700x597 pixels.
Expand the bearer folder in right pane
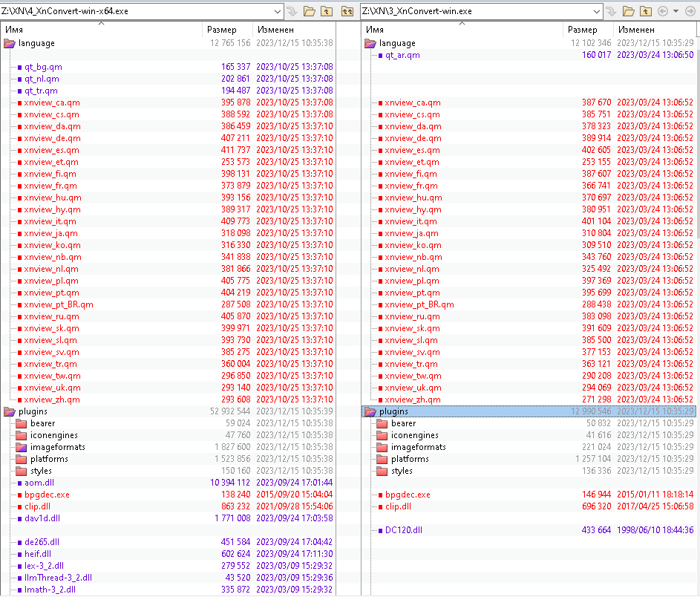382,423
